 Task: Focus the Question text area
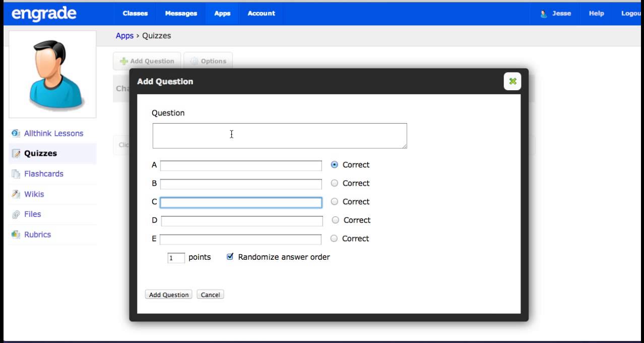[x=280, y=136]
